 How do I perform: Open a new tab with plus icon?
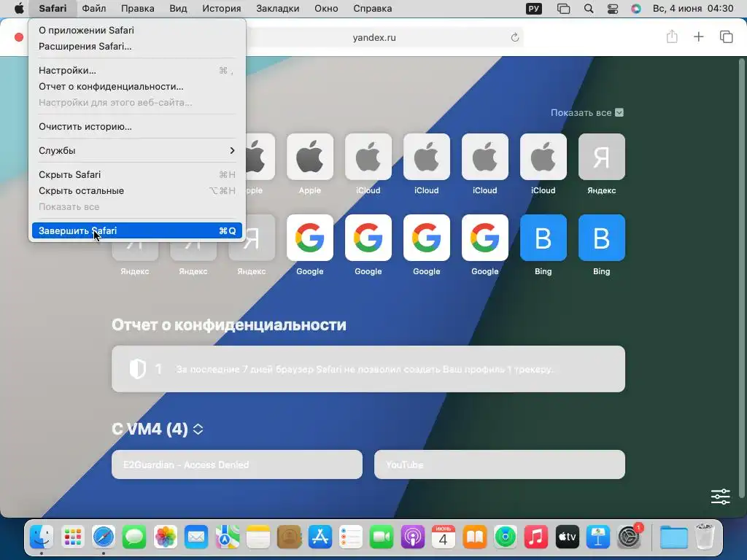coord(698,36)
